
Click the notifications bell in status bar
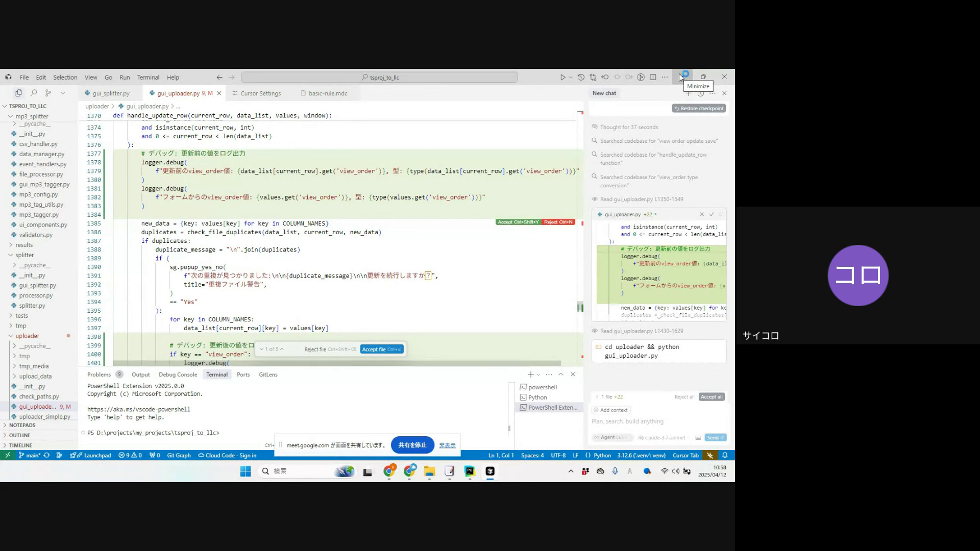tap(725, 455)
